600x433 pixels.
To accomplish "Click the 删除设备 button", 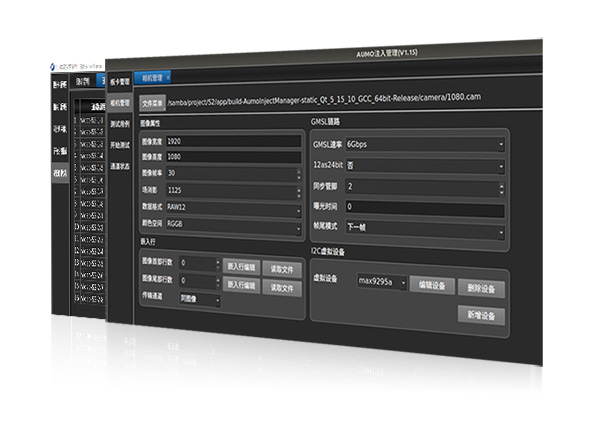I will click(481, 288).
